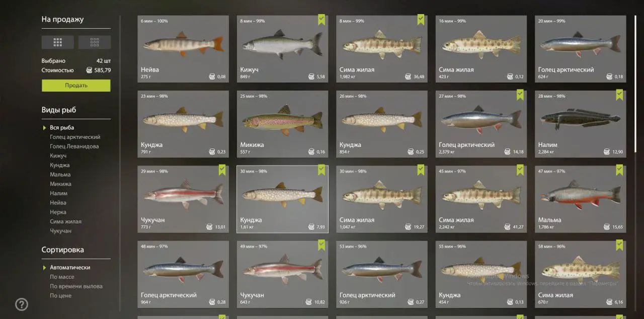The image size is (644, 319).
Task: Open the help question mark icon
Action: click(22, 304)
